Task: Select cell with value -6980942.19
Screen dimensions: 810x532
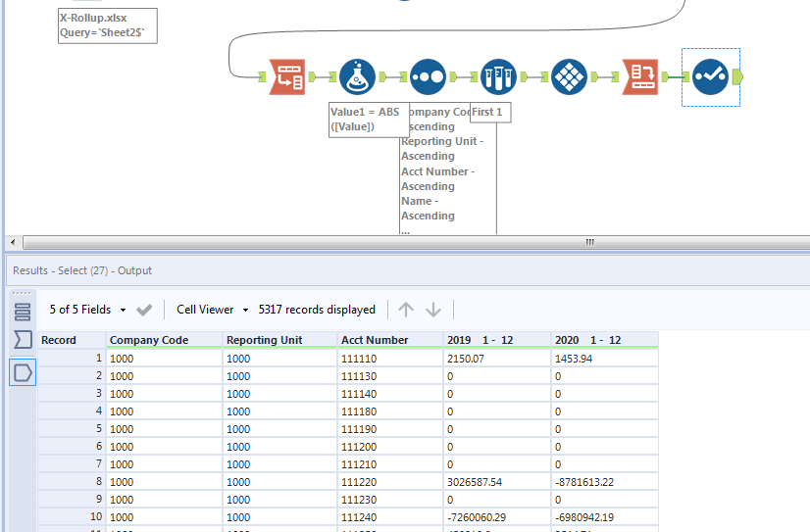Action: click(605, 517)
